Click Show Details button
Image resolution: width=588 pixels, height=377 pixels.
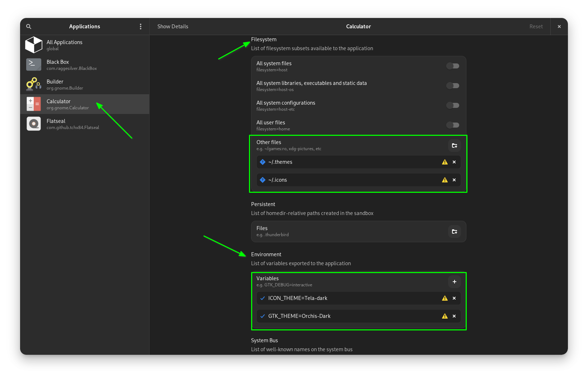point(173,27)
